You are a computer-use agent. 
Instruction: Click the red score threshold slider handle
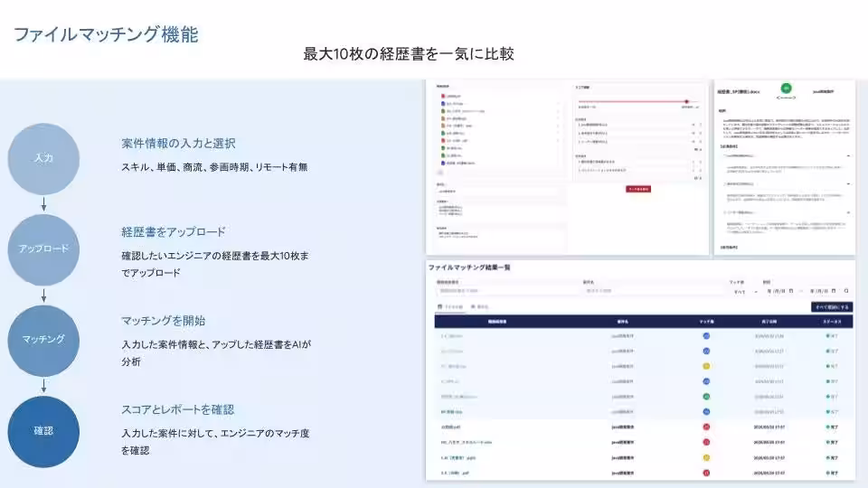click(x=686, y=102)
